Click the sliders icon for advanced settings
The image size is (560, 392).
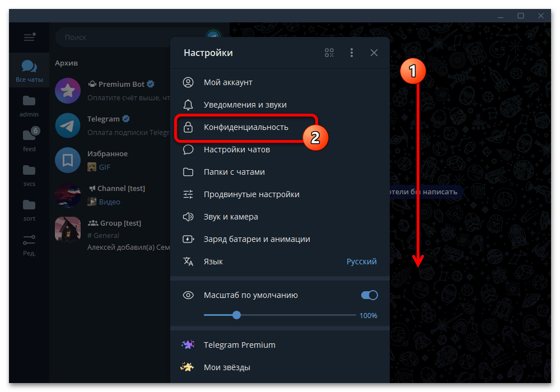[188, 194]
